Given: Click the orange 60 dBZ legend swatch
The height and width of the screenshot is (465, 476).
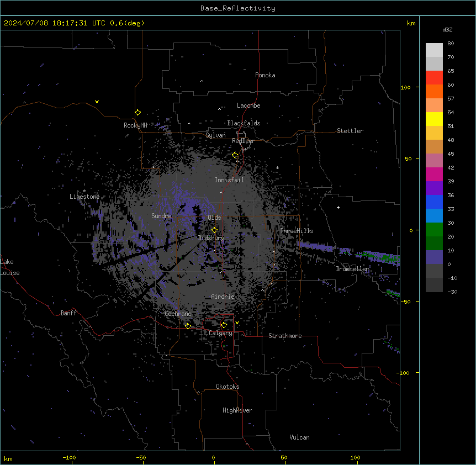Looking at the screenshot, I should tap(434, 91).
